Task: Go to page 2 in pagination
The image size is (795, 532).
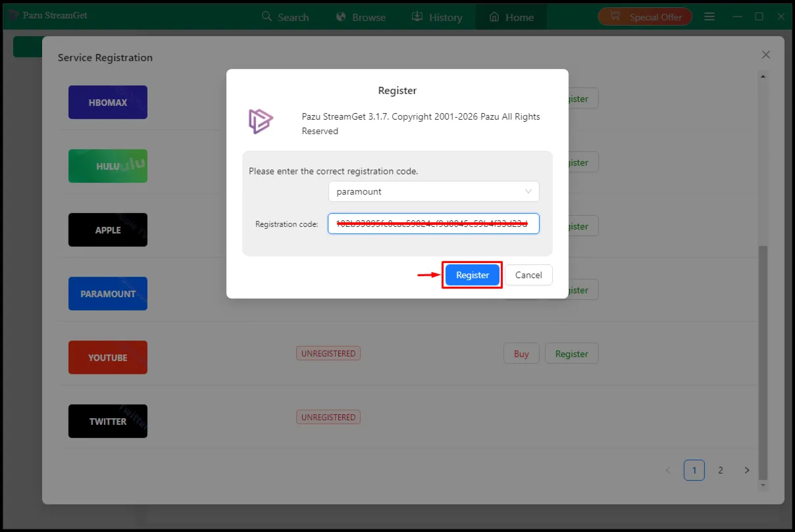Action: point(721,470)
